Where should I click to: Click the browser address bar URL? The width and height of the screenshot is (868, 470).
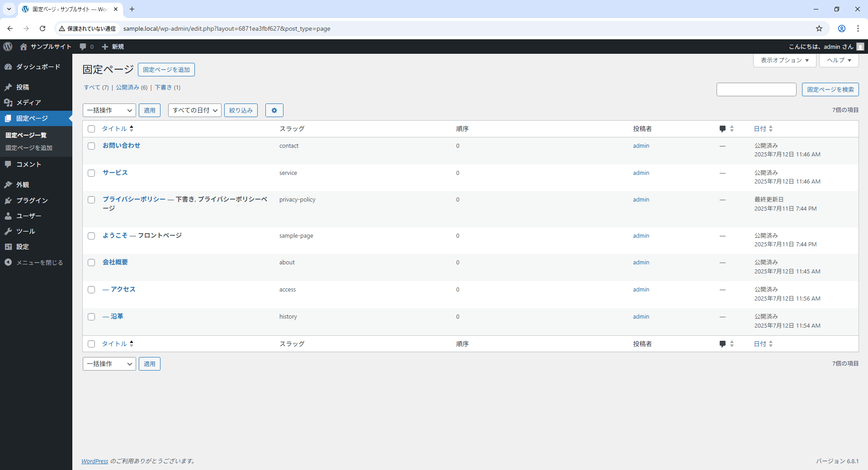click(227, 28)
